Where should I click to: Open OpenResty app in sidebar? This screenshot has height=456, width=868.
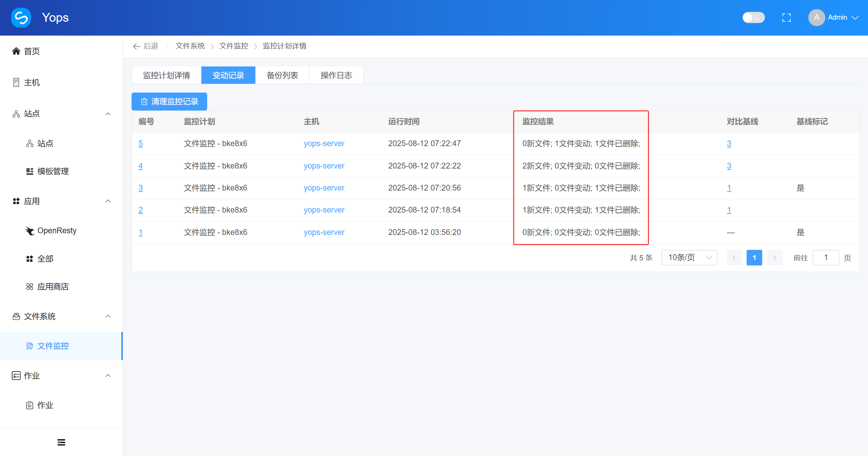point(57,231)
